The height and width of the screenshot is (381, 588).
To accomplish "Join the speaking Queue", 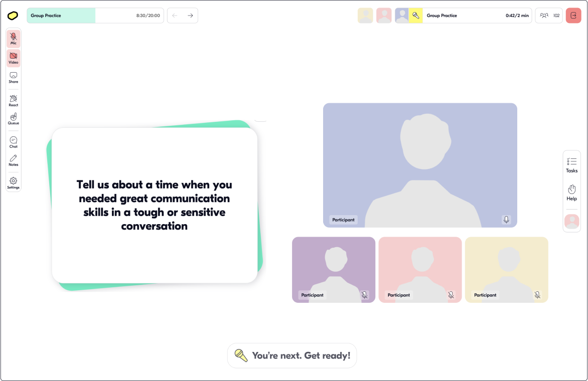I will [14, 119].
